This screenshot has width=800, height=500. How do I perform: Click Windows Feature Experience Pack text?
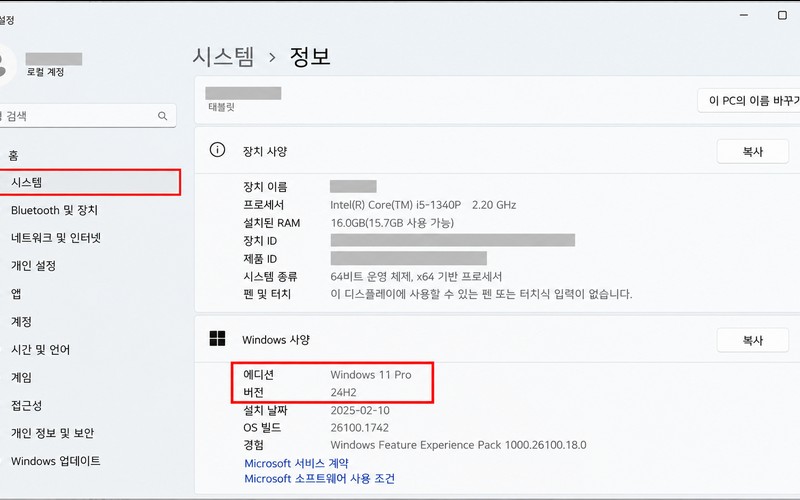pos(458,445)
